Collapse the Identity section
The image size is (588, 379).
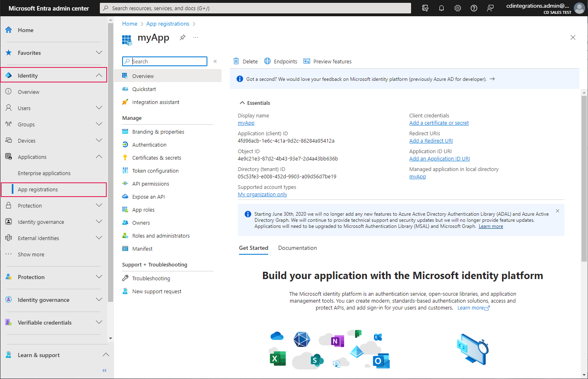point(99,75)
